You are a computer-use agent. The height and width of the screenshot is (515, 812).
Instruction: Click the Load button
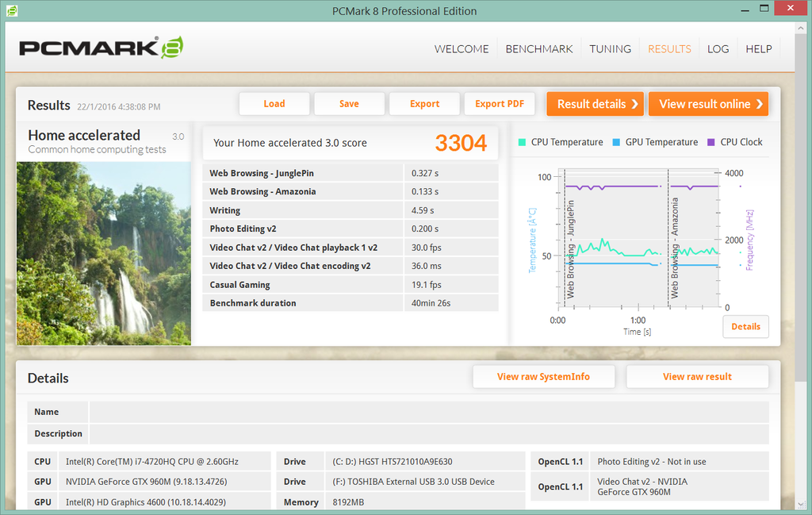pos(274,104)
